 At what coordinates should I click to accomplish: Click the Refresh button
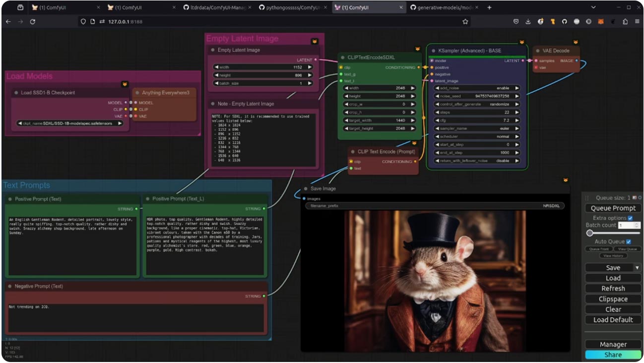pyautogui.click(x=613, y=289)
